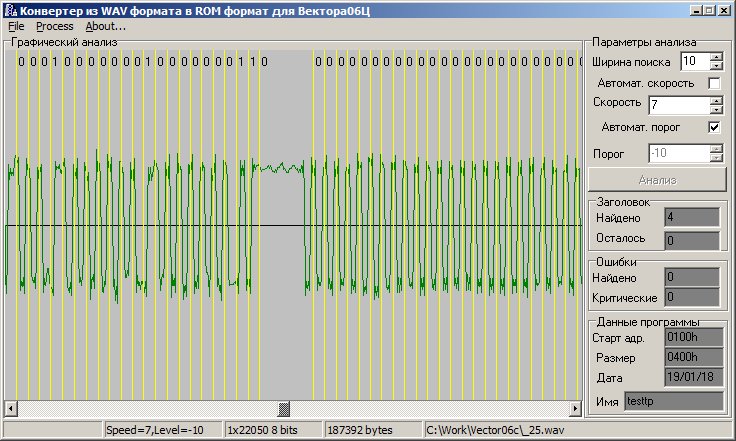The image size is (736, 441).
Task: Click the Имя field containing testtp
Action: point(671,401)
